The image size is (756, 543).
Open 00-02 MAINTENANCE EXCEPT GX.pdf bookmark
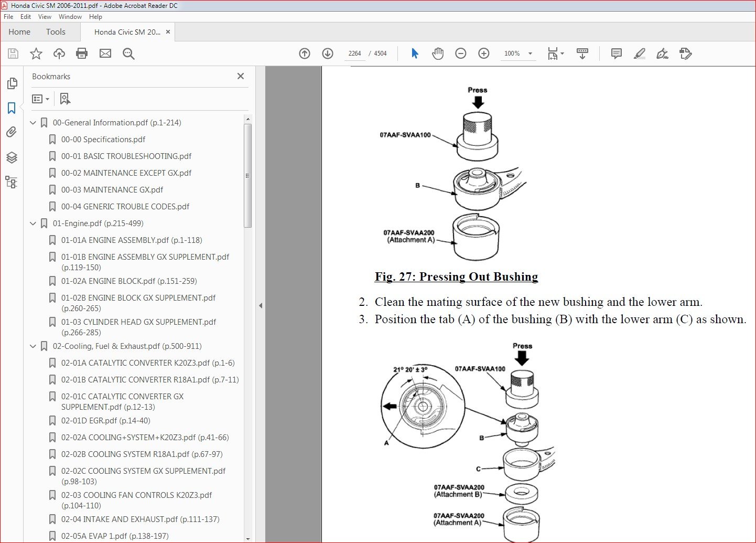[x=126, y=173]
